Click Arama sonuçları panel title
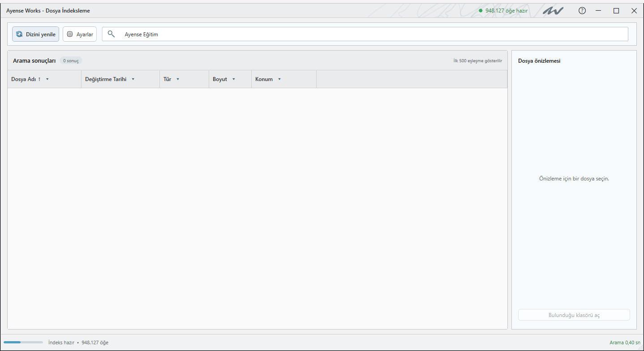The height and width of the screenshot is (351, 644). (34, 60)
